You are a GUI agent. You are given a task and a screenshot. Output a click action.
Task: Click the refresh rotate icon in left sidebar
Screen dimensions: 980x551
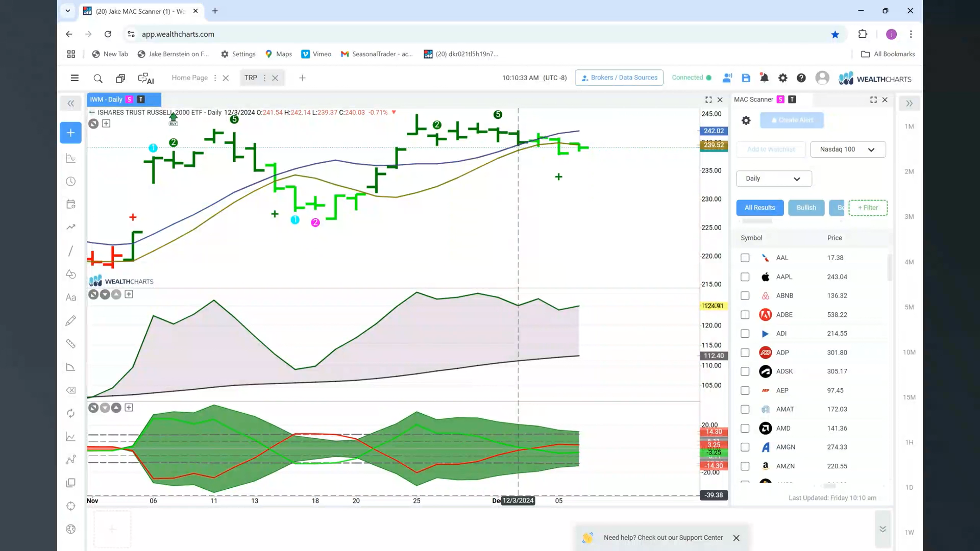(x=71, y=413)
